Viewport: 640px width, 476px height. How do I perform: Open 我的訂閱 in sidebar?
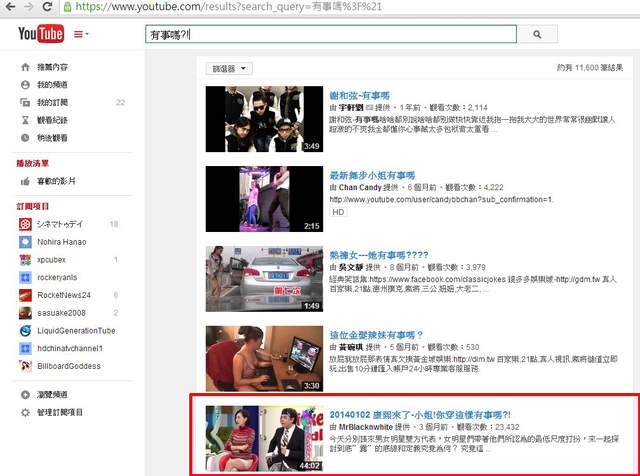coord(53,102)
